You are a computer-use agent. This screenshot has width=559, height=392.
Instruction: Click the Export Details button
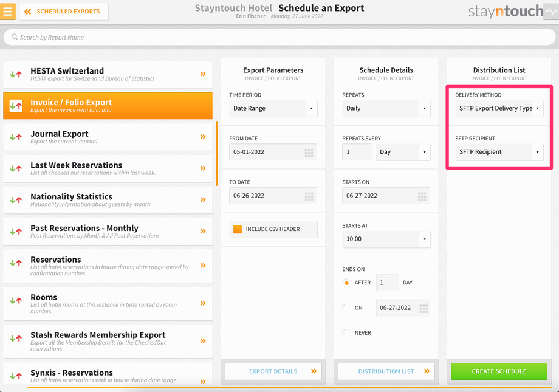(273, 371)
